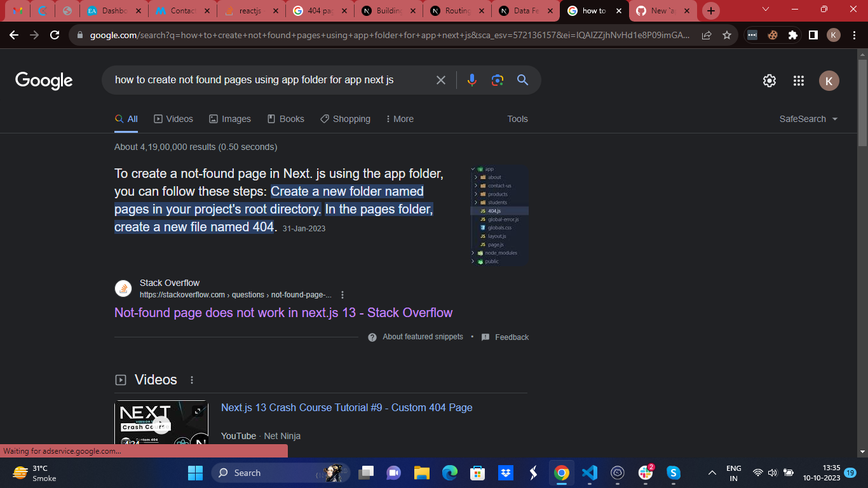Bookmark this page with the star
Image resolution: width=868 pixels, height=488 pixels.
(x=727, y=36)
